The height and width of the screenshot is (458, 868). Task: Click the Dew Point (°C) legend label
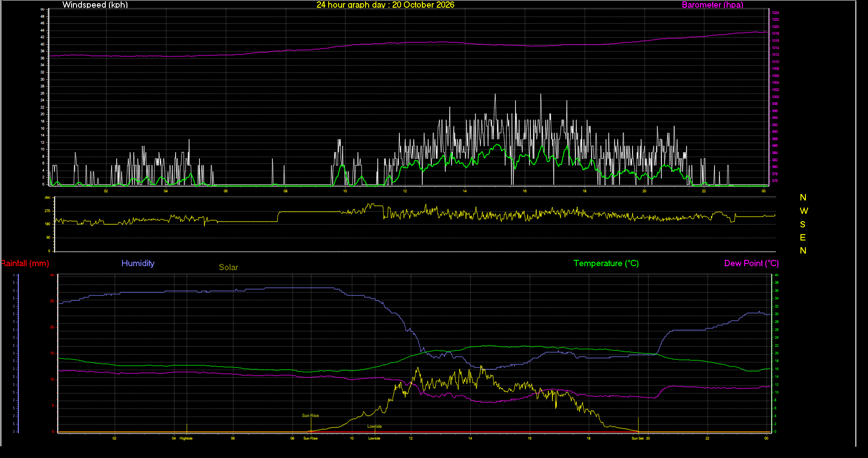point(751,263)
